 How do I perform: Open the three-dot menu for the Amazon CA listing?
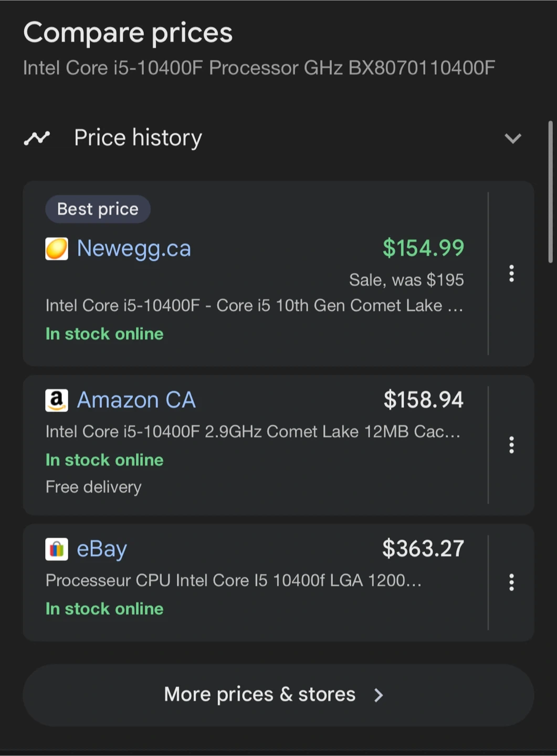511,445
